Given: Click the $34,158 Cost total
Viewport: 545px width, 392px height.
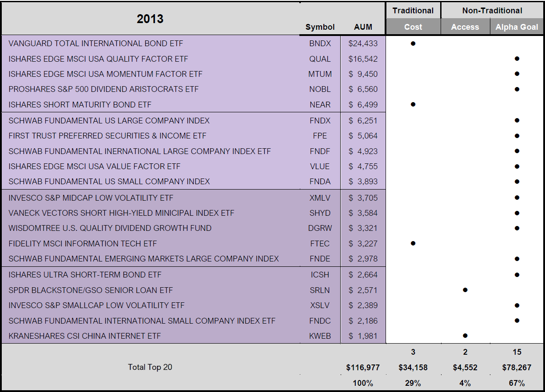Looking at the screenshot, I should [413, 367].
